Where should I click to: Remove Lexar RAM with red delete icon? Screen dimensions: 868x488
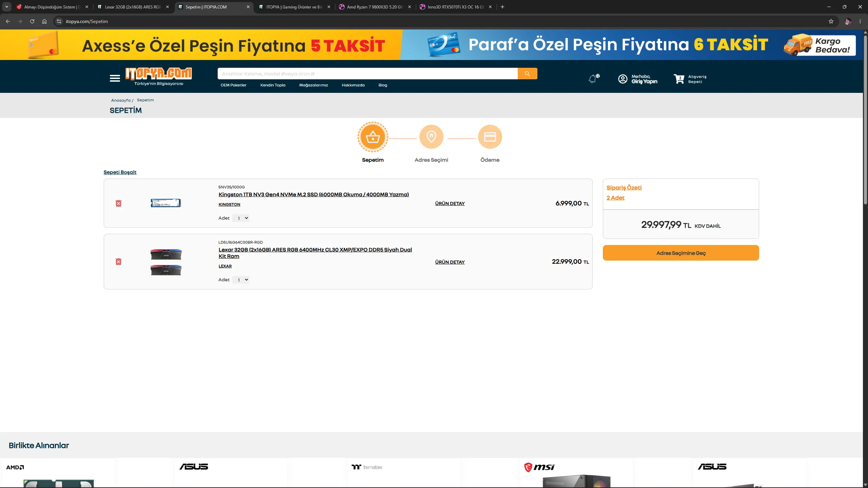coord(118,262)
